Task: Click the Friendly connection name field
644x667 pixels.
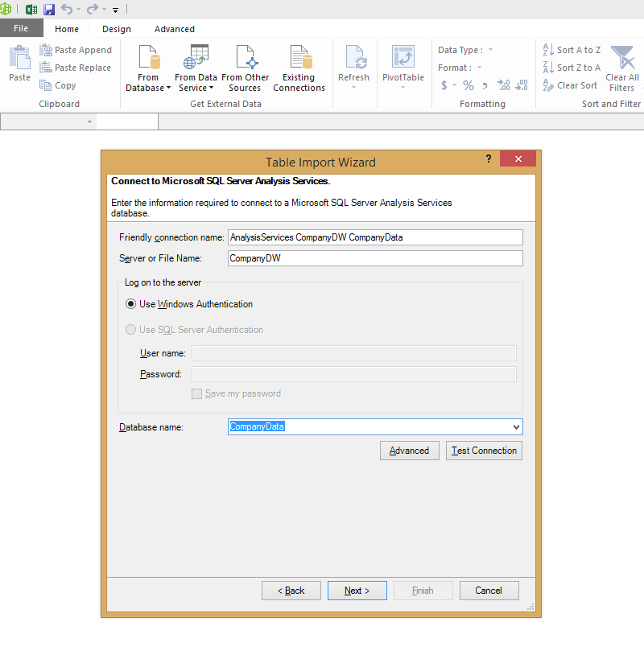Action: [x=375, y=237]
